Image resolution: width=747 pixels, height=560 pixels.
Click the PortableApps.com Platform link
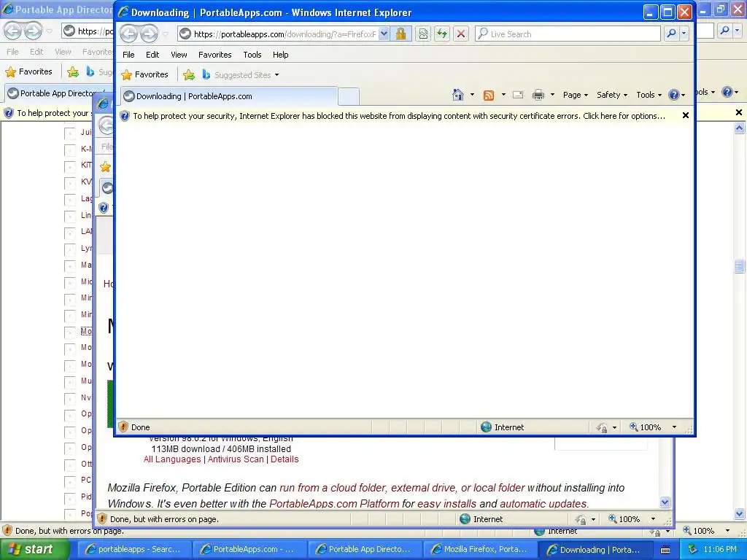click(334, 503)
